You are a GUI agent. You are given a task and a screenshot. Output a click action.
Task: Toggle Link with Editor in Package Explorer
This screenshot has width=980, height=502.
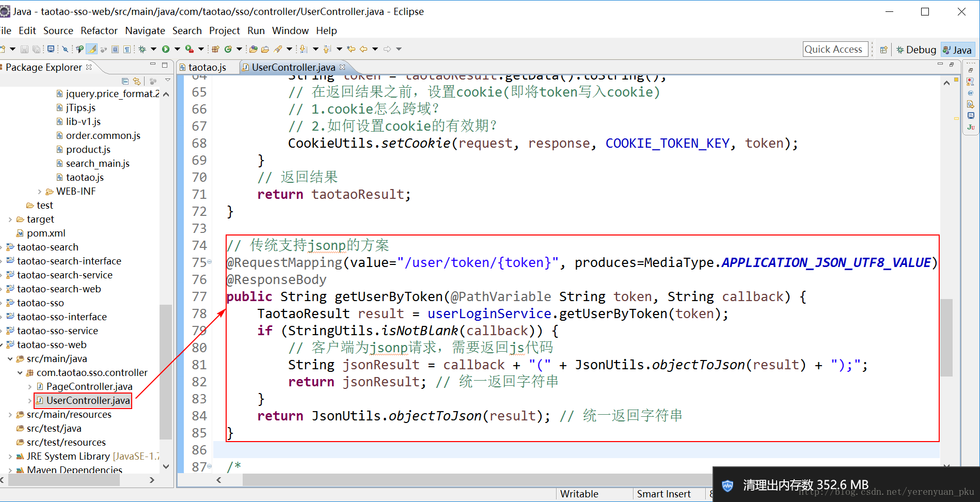tap(137, 81)
